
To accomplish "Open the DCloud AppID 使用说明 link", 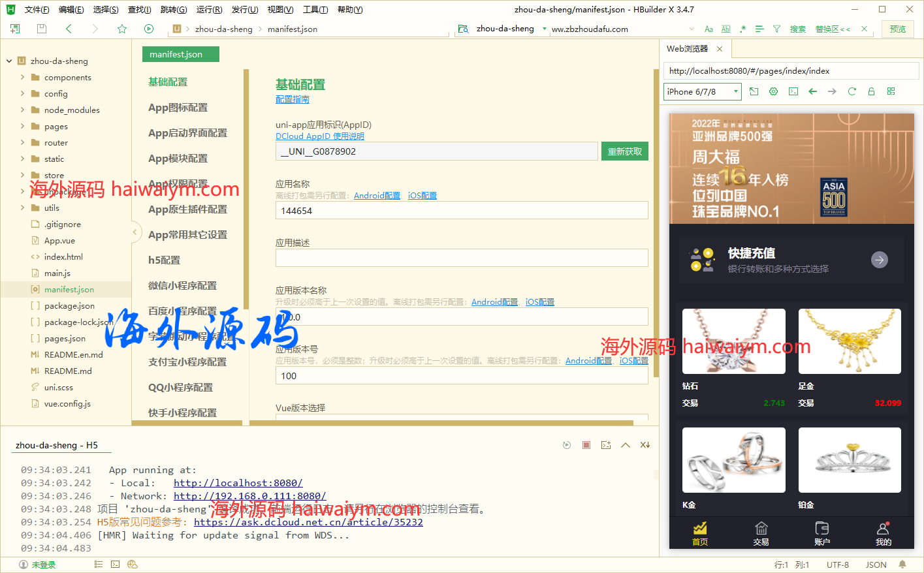I will pyautogui.click(x=319, y=136).
